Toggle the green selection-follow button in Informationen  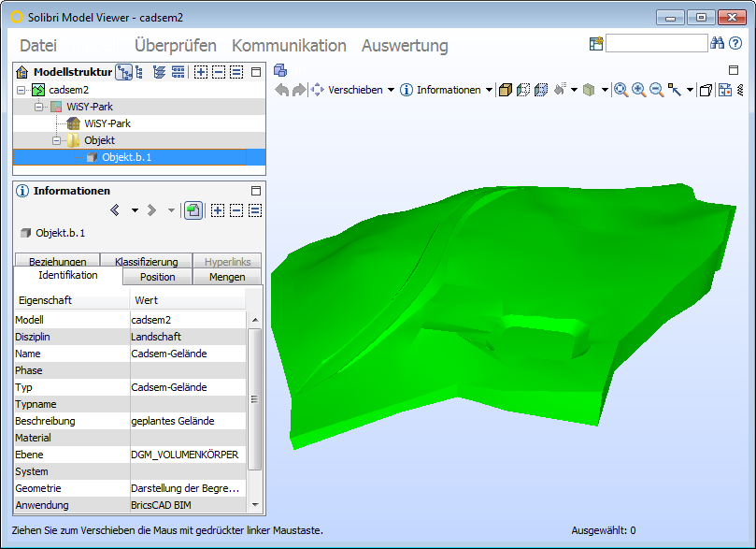(193, 210)
